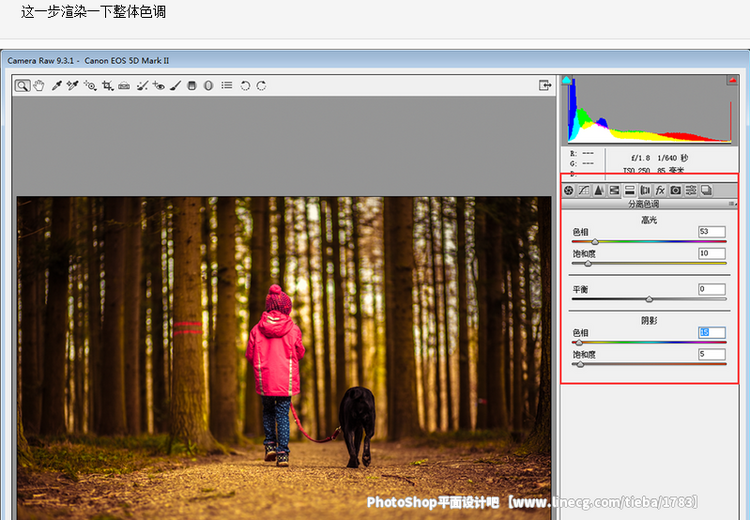Select the Spot Removal tool
The height and width of the screenshot is (520, 750).
pos(142,86)
